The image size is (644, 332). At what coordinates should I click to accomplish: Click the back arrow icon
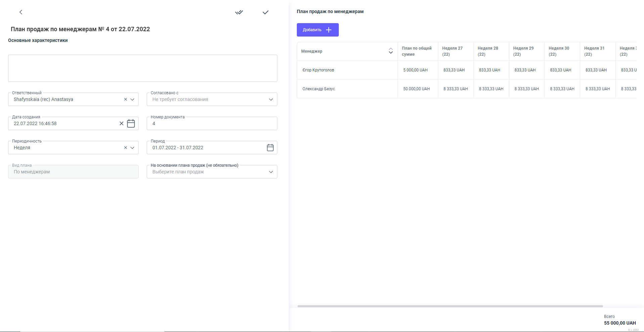point(21,12)
